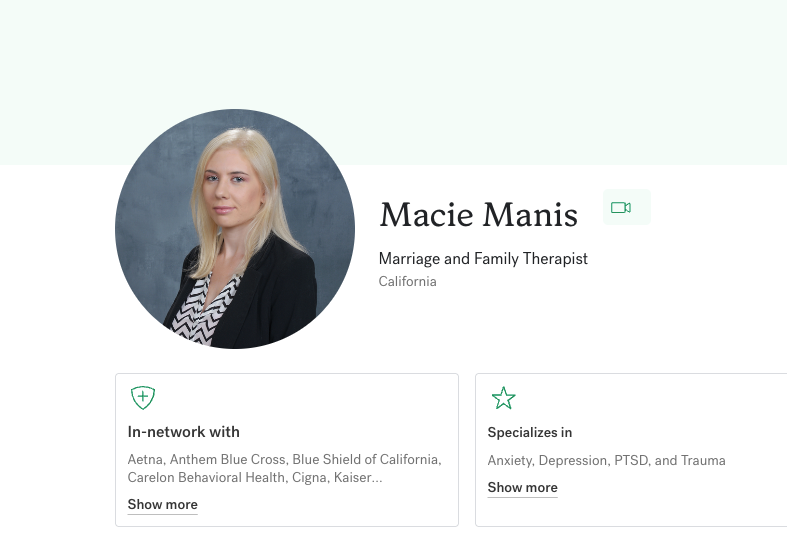Click the Marriage and Family Therapist title
This screenshot has height=545, width=787.
pos(483,259)
